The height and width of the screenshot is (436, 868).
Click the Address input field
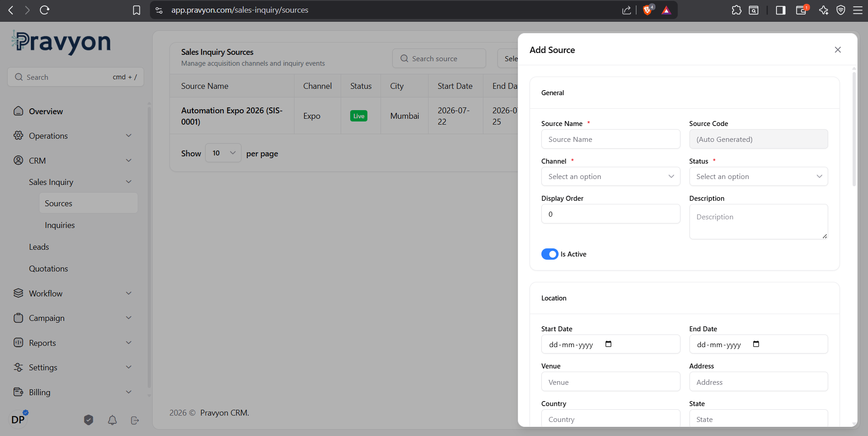tap(758, 382)
